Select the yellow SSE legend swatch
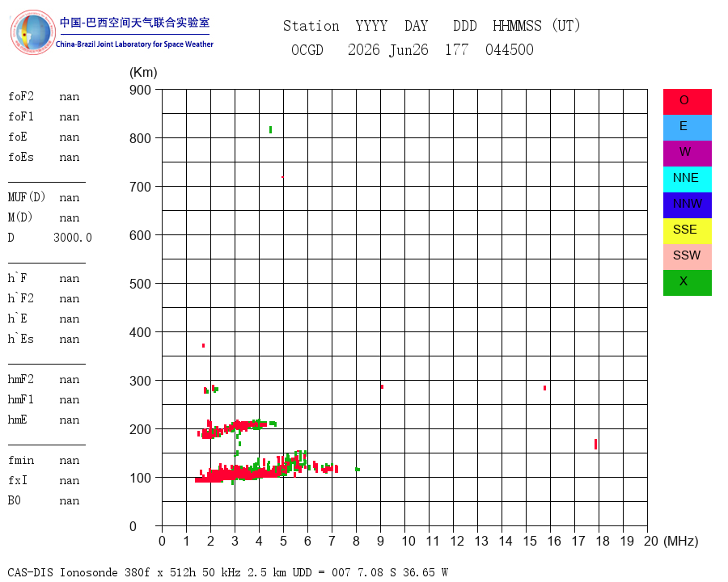 click(687, 230)
